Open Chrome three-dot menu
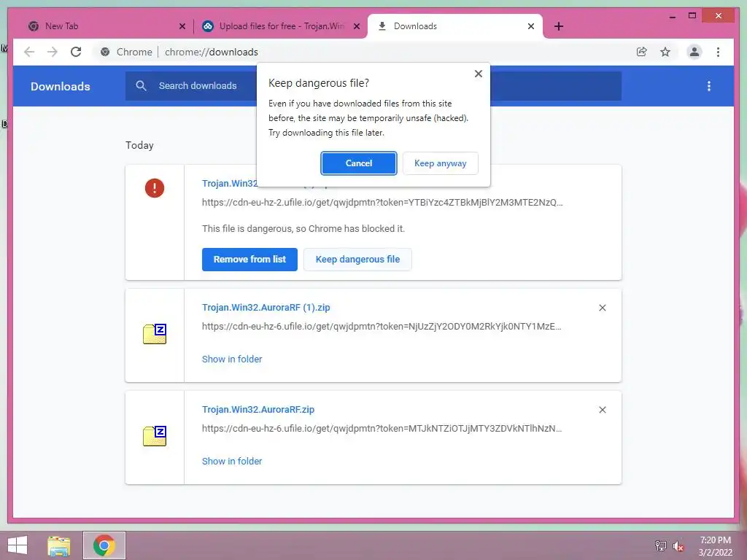Image resolution: width=747 pixels, height=560 pixels. click(x=718, y=52)
